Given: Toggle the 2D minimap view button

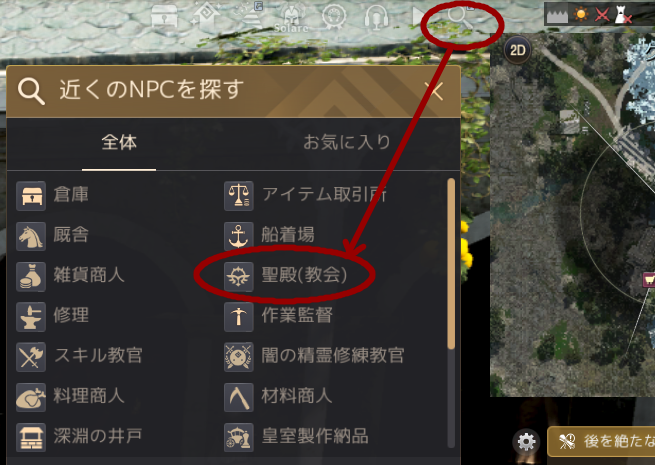Looking at the screenshot, I should [x=518, y=51].
